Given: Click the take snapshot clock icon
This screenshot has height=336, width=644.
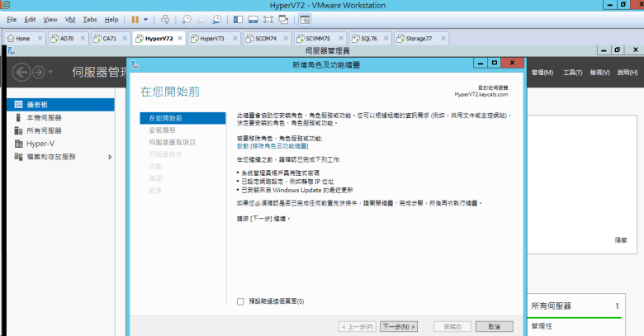Looking at the screenshot, I should 187,18.
